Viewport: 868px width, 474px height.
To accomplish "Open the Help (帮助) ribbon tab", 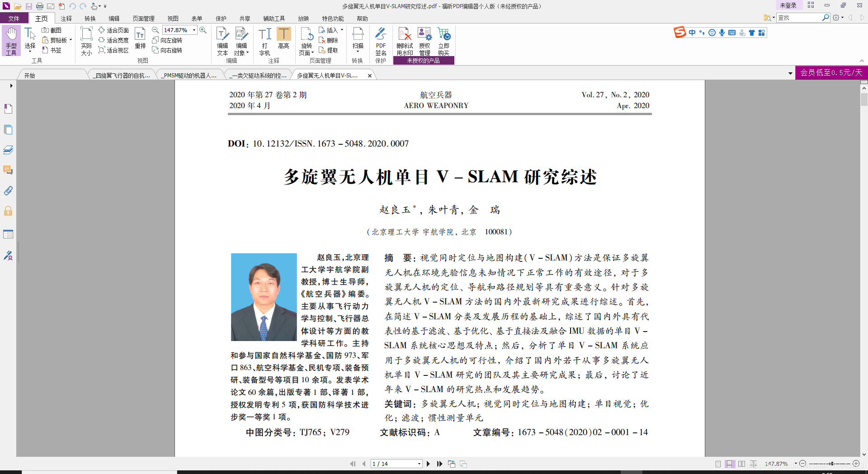I will click(362, 19).
